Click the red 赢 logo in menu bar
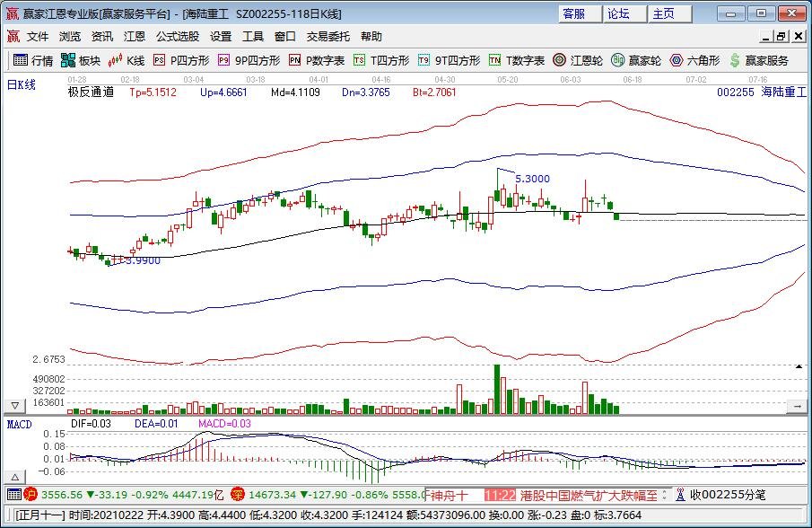 point(13,36)
